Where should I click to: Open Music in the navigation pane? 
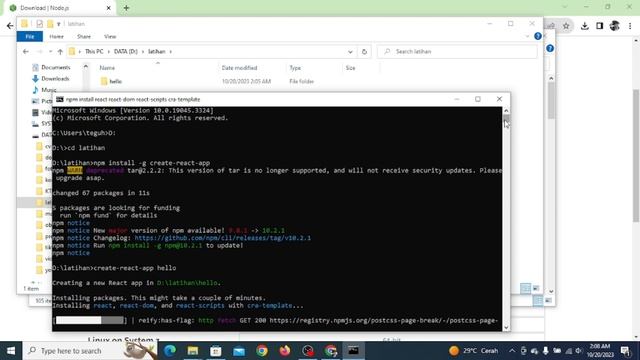coord(49,90)
